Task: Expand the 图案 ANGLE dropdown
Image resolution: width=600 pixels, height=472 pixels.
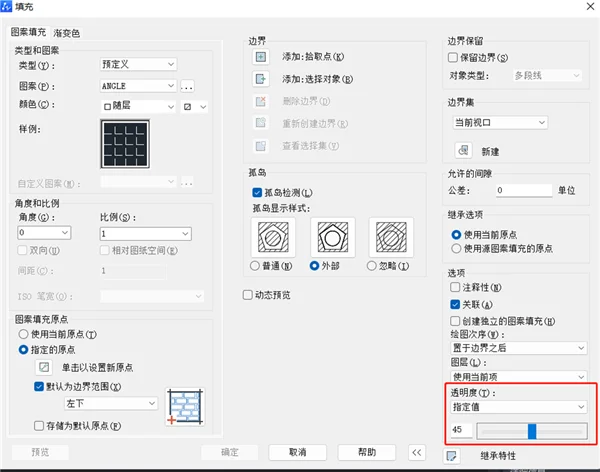Action: tap(138, 86)
